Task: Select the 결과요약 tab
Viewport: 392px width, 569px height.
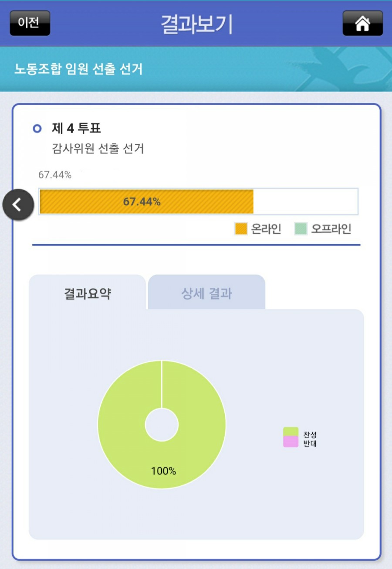Action: [x=87, y=293]
